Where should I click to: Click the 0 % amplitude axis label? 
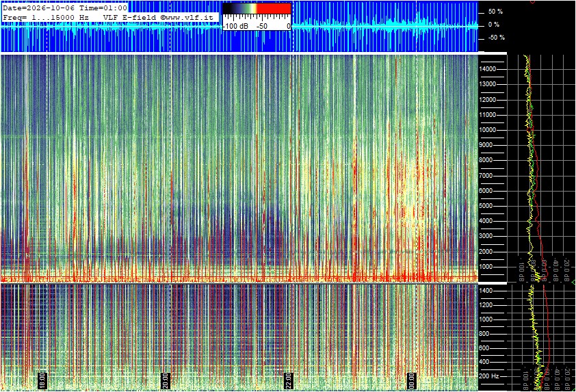point(493,25)
